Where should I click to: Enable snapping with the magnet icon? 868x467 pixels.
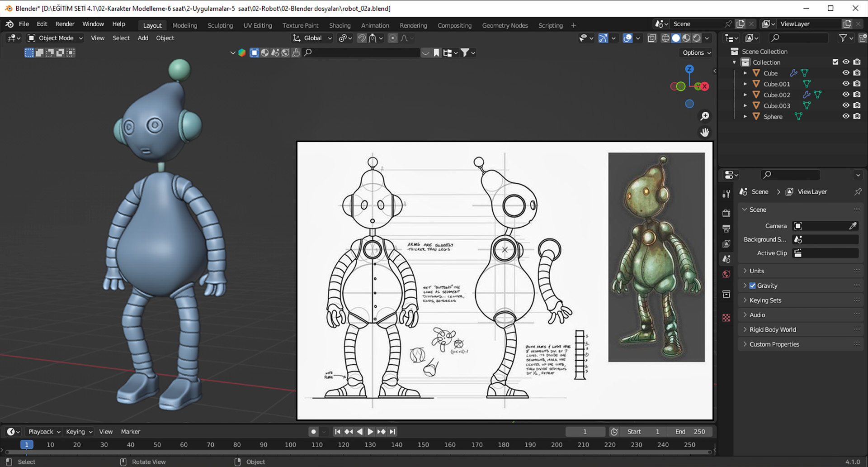(x=362, y=38)
